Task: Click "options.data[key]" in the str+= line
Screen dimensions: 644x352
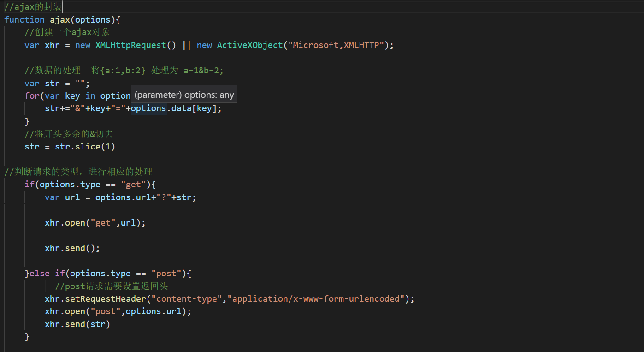Action: [x=173, y=109]
